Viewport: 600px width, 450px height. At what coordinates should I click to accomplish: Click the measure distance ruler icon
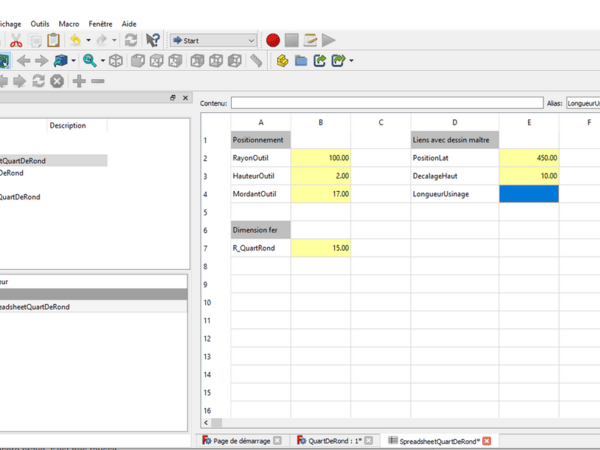click(257, 61)
